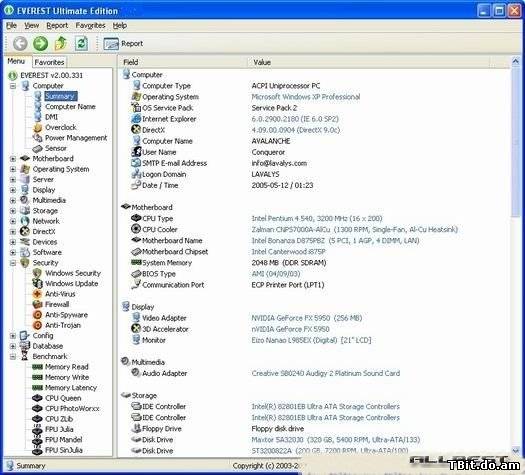Select the Anti-Spyware page
Image resolution: width=525 pixels, height=475 pixels.
[x=66, y=315]
